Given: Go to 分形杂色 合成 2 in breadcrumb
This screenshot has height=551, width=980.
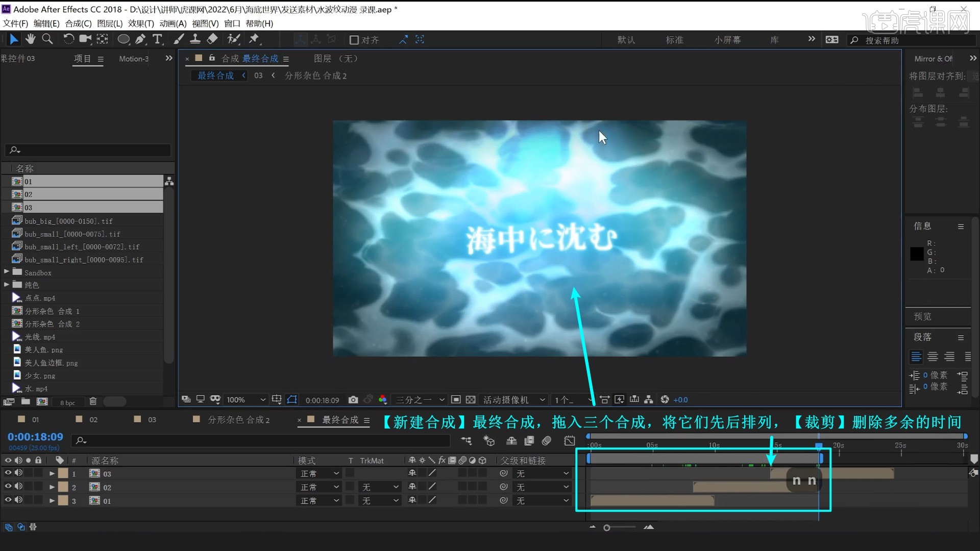Looking at the screenshot, I should [x=315, y=76].
